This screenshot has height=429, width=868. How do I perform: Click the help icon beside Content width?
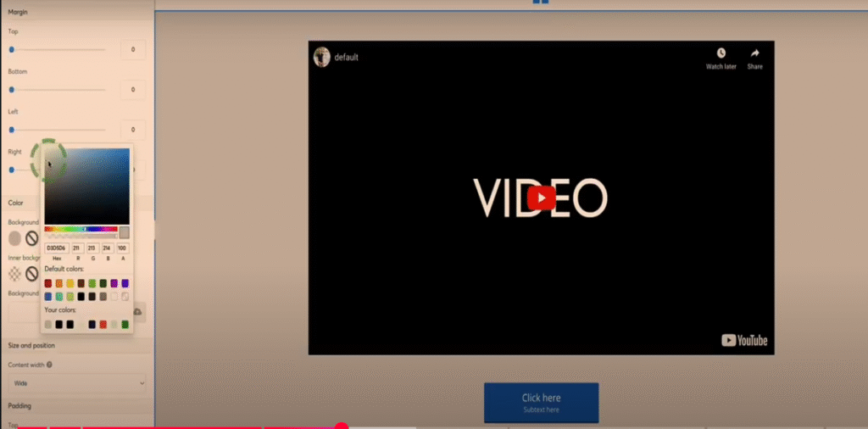click(x=50, y=365)
